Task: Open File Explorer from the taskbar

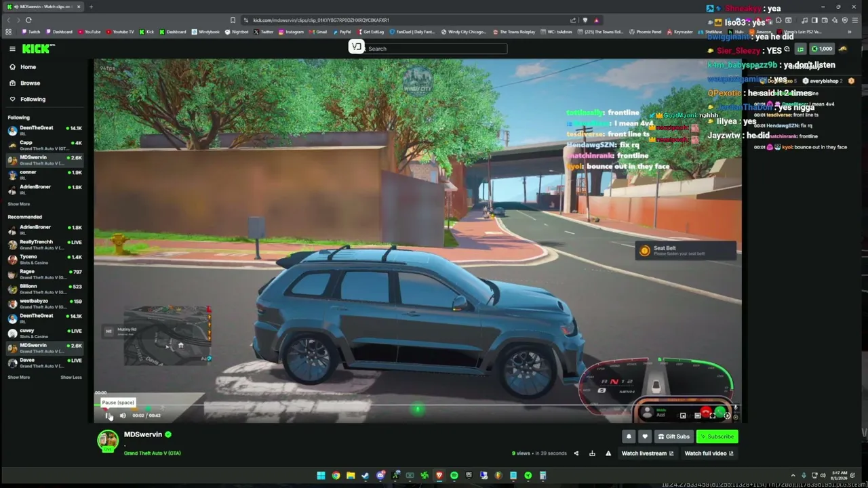Action: coord(351,476)
